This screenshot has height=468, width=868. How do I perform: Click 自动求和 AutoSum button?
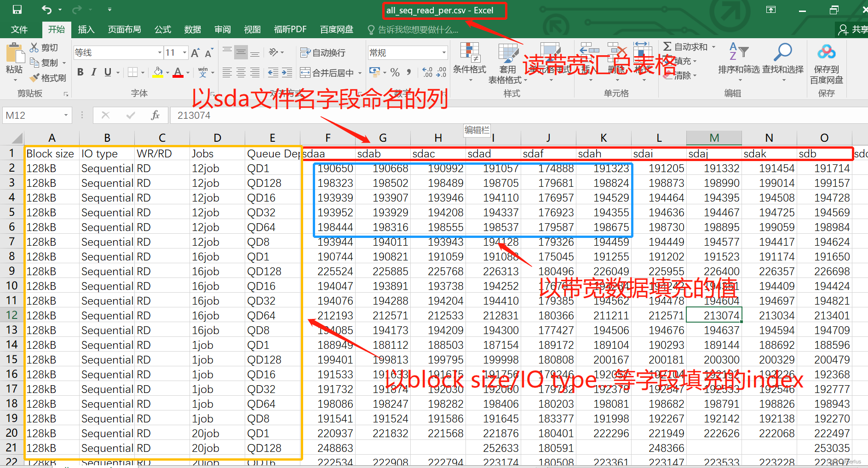[x=685, y=46]
